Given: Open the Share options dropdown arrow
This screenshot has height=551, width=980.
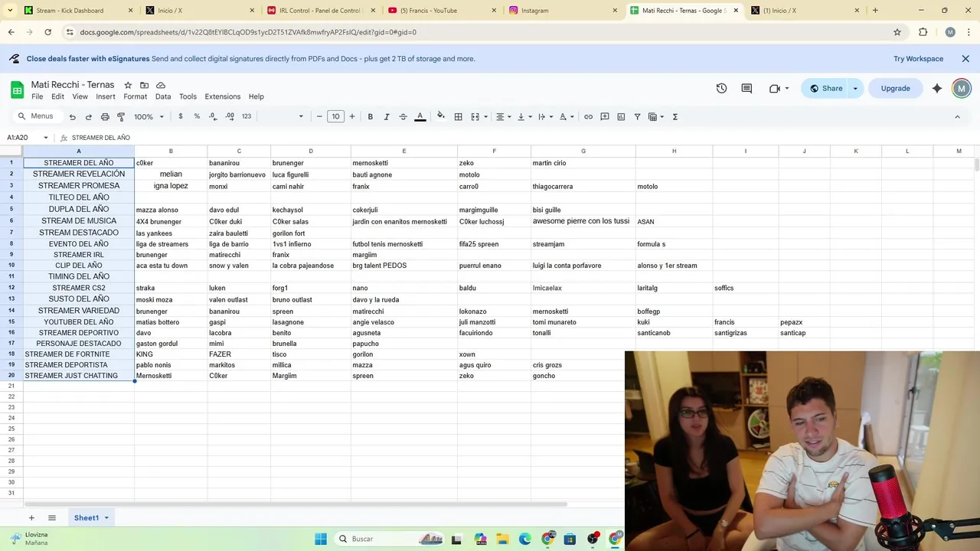Looking at the screenshot, I should (855, 88).
